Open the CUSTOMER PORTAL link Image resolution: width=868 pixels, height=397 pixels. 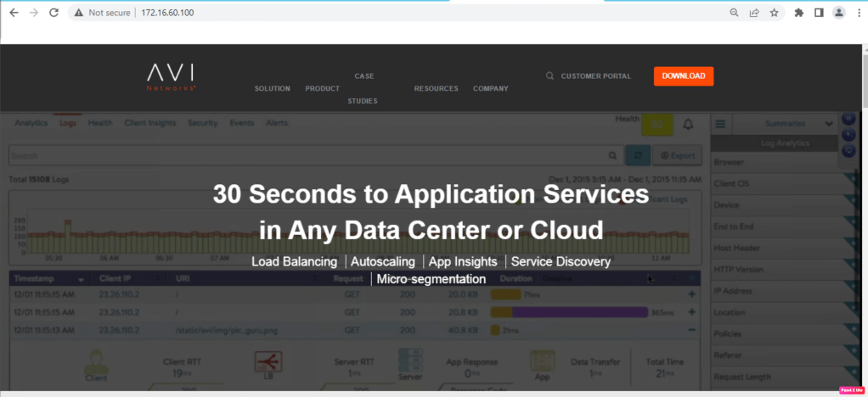pos(595,75)
